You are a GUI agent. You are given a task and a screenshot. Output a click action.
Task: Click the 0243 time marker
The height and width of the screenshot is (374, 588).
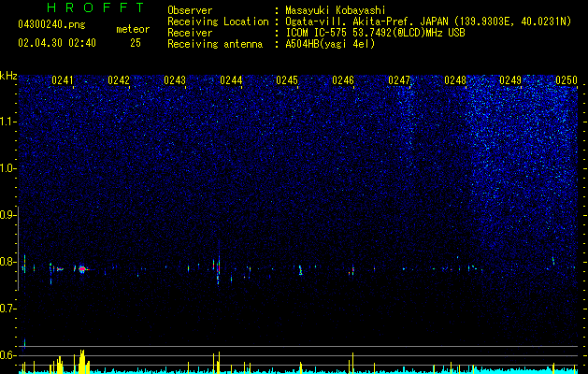point(175,80)
